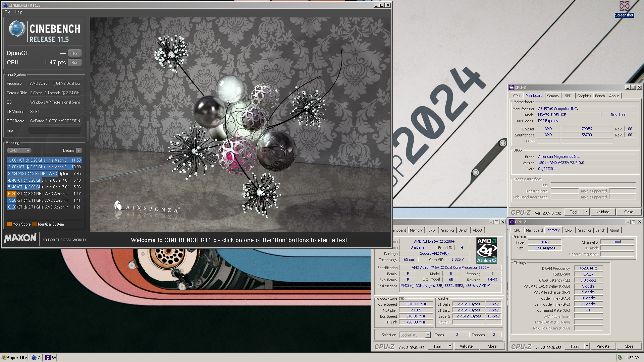Open the Help menu in Cinebench

pos(18,12)
